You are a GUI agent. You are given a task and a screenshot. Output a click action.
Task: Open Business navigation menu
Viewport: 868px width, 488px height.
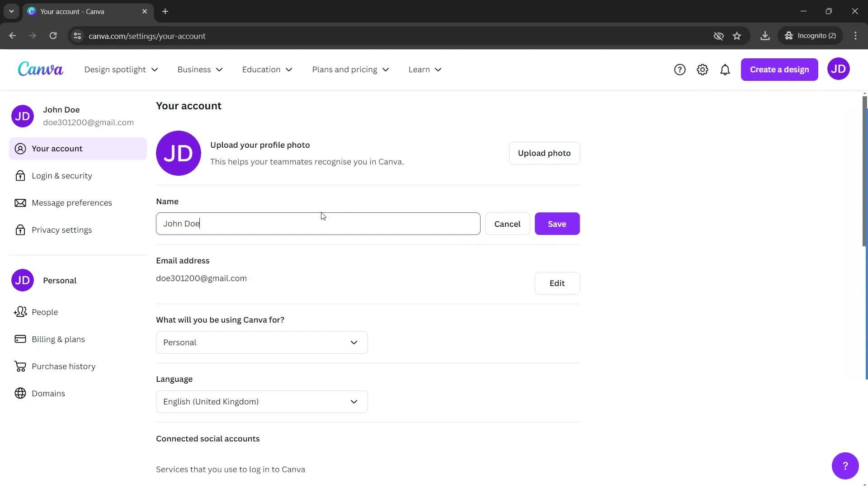tap(199, 69)
